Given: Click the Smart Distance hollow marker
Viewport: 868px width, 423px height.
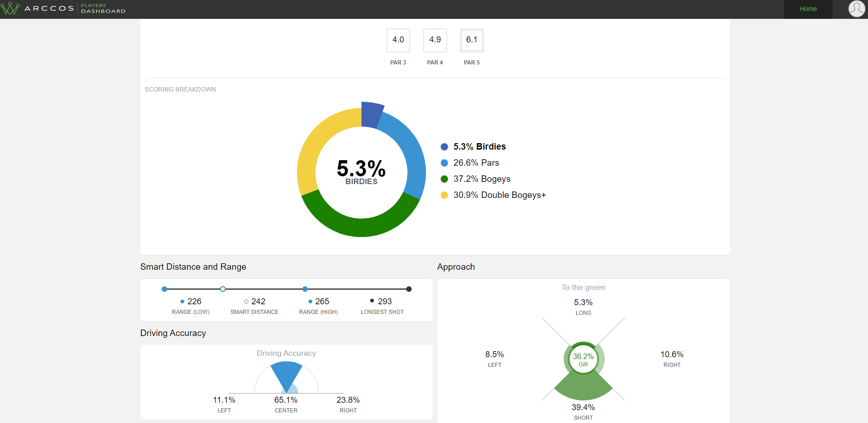Looking at the screenshot, I should click(223, 289).
